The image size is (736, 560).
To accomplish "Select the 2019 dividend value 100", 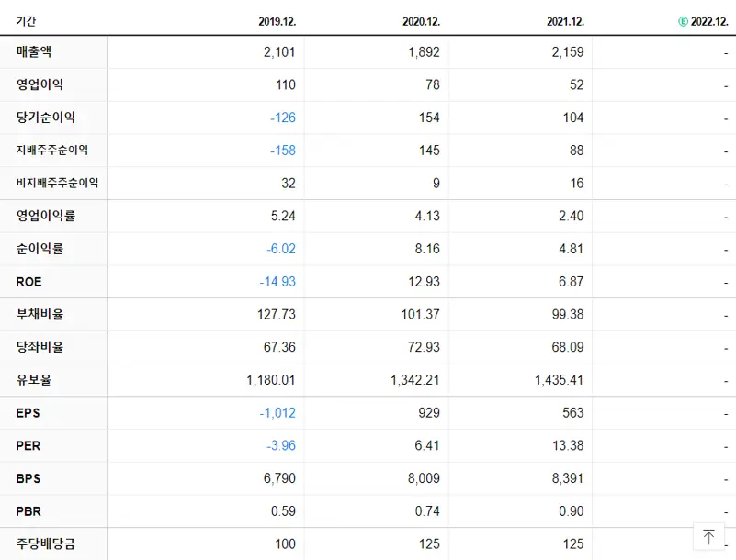I will pyautogui.click(x=286, y=544).
